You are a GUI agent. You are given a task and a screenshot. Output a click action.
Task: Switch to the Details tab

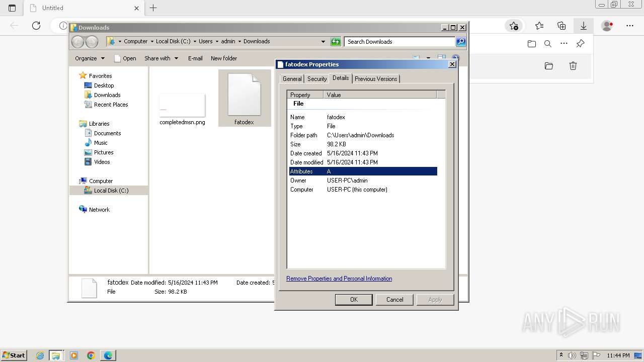[341, 78]
